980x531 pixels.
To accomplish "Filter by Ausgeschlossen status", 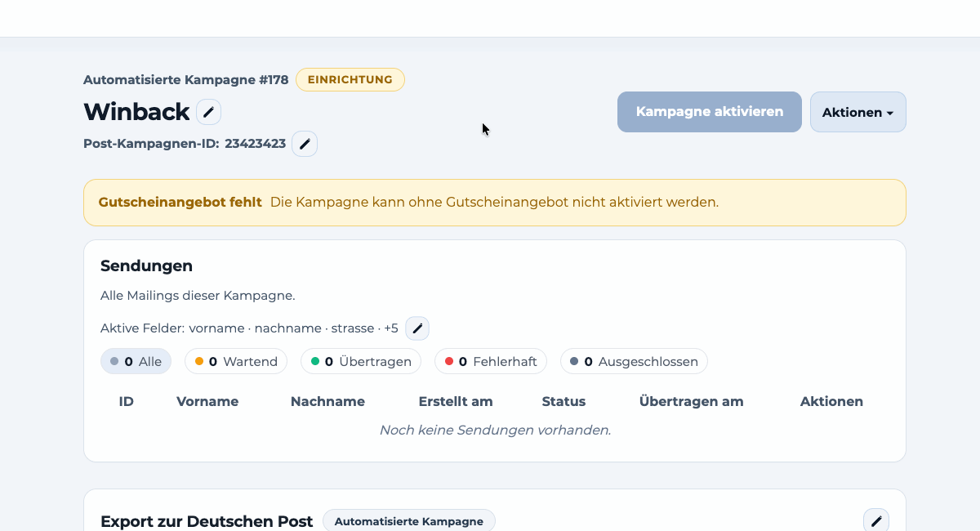I will click(634, 361).
